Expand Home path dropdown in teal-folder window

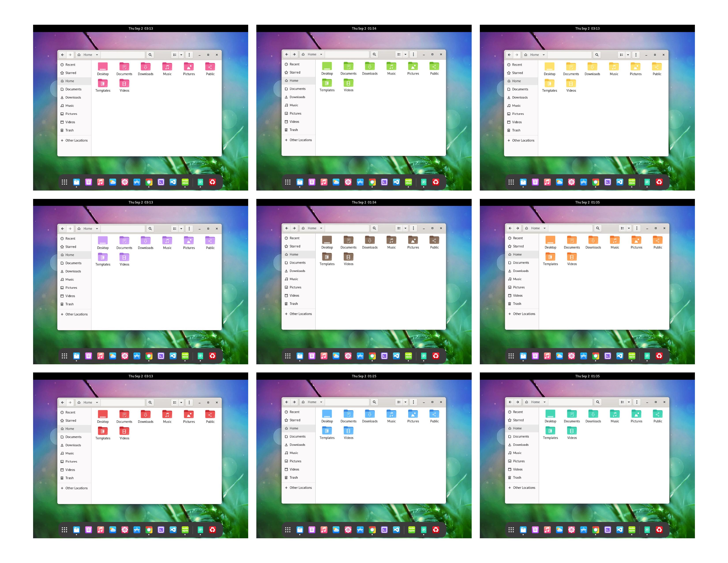point(545,402)
